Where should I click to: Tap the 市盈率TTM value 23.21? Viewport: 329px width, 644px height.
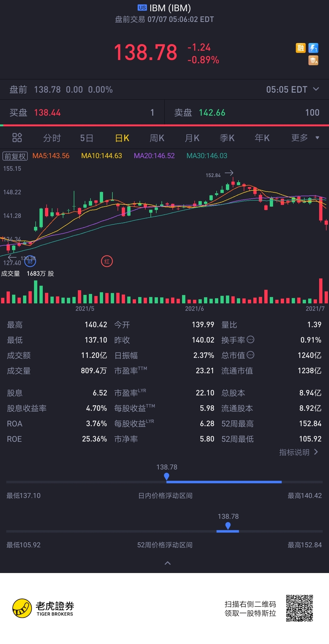205,371
